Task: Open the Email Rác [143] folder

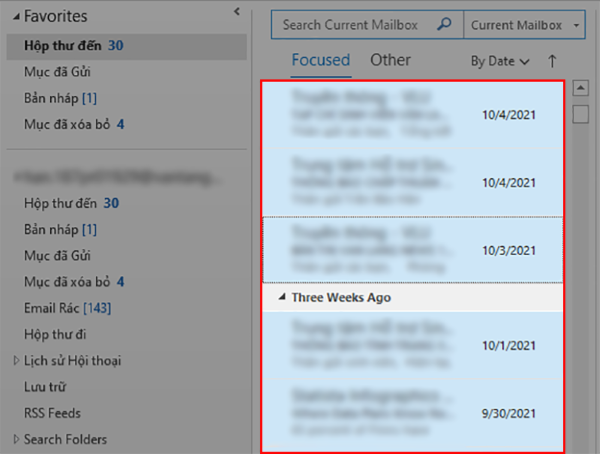Action: click(x=67, y=308)
